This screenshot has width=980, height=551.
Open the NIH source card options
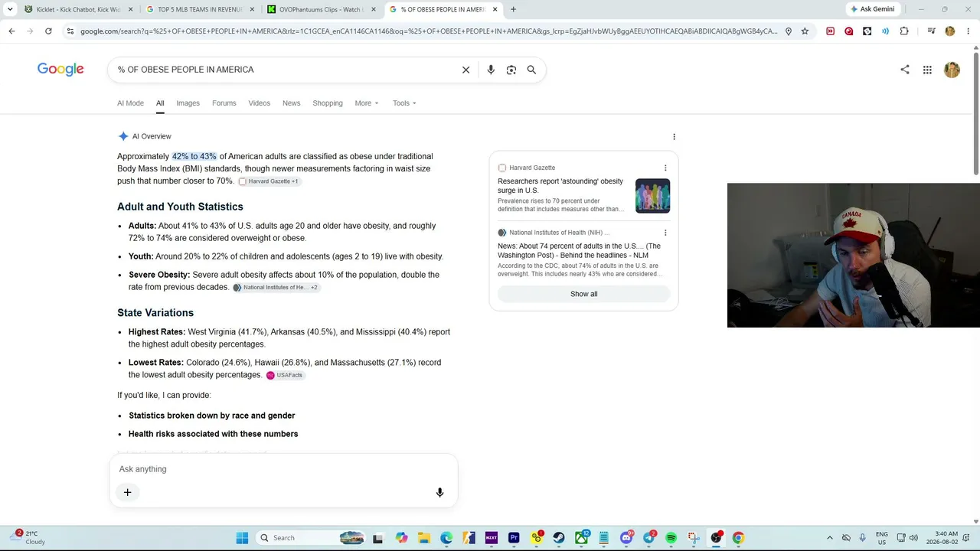tap(665, 233)
